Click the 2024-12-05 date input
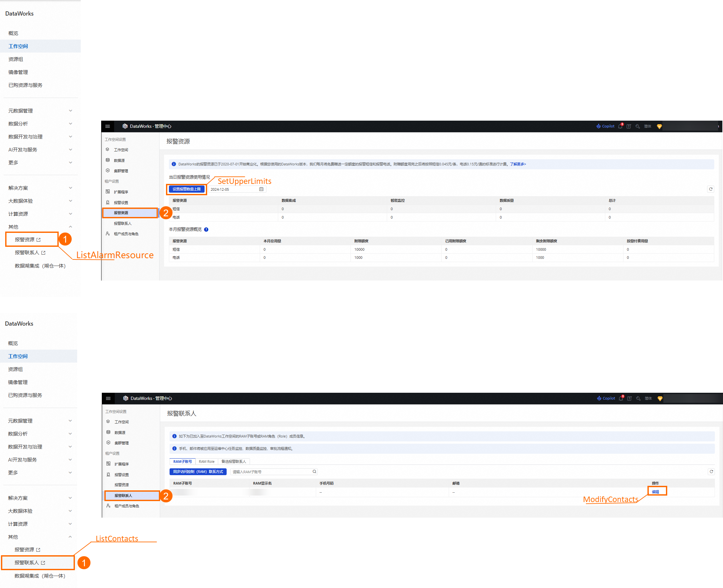The image size is (723, 588). (237, 189)
